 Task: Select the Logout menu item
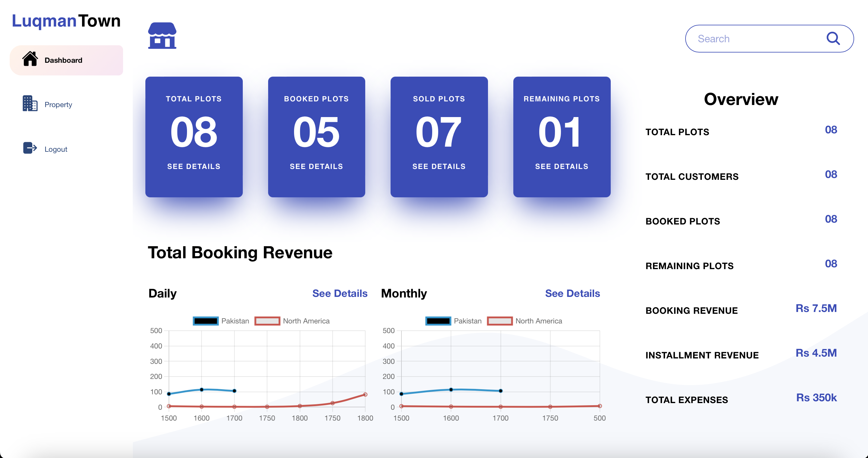pyautogui.click(x=55, y=149)
